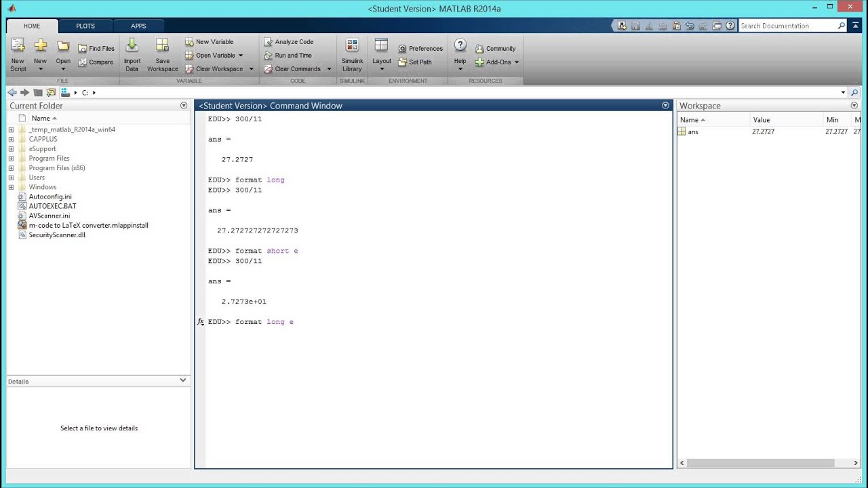Sort Workspace by Name column header
Viewport: 868px width, 488px height.
[692, 120]
